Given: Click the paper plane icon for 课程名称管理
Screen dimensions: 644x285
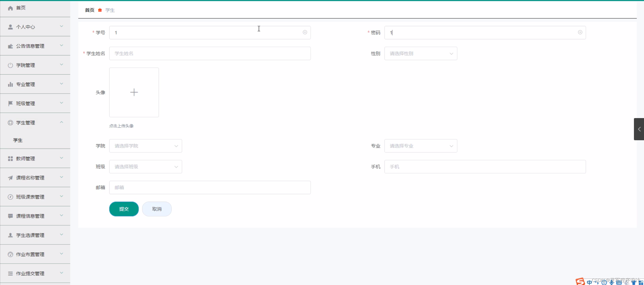Looking at the screenshot, I should pos(10,178).
